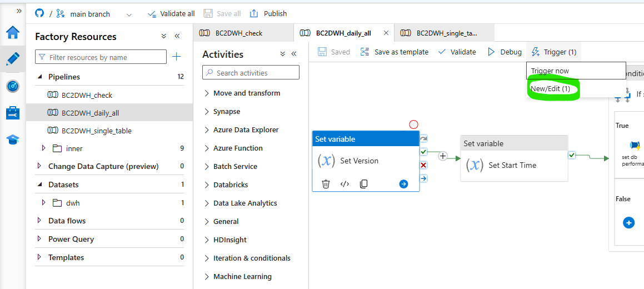
Task: Click the GitHub repository icon
Action: pos(39,13)
